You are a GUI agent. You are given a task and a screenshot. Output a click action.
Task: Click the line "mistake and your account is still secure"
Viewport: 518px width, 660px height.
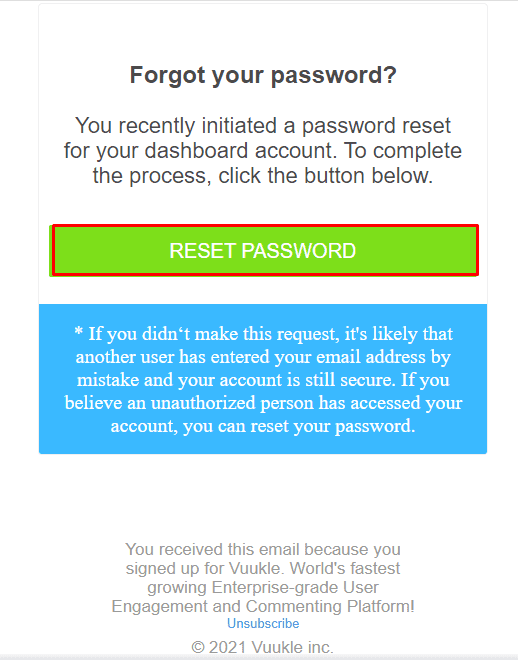pos(236,380)
